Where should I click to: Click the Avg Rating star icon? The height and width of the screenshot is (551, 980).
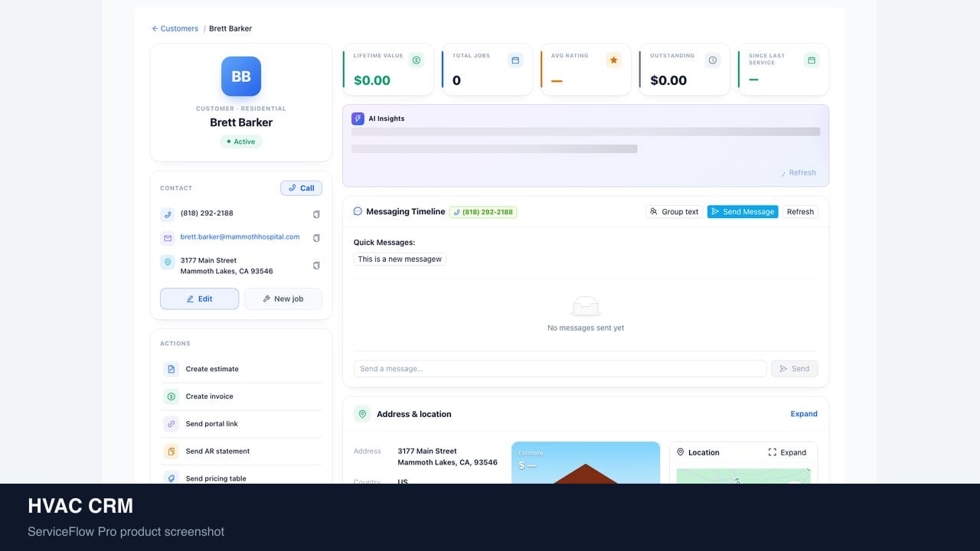(613, 60)
